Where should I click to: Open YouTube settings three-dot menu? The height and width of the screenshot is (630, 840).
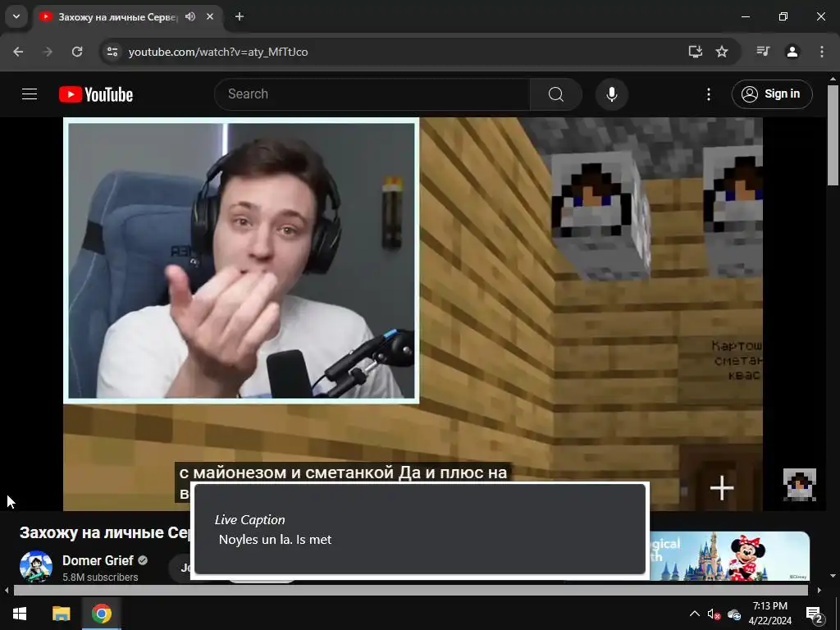[x=709, y=94]
